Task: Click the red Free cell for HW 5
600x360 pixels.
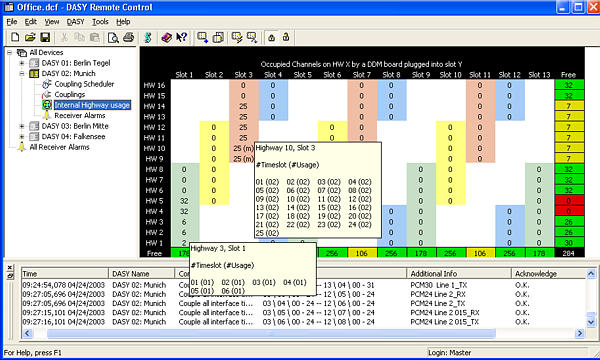Action: click(x=569, y=200)
